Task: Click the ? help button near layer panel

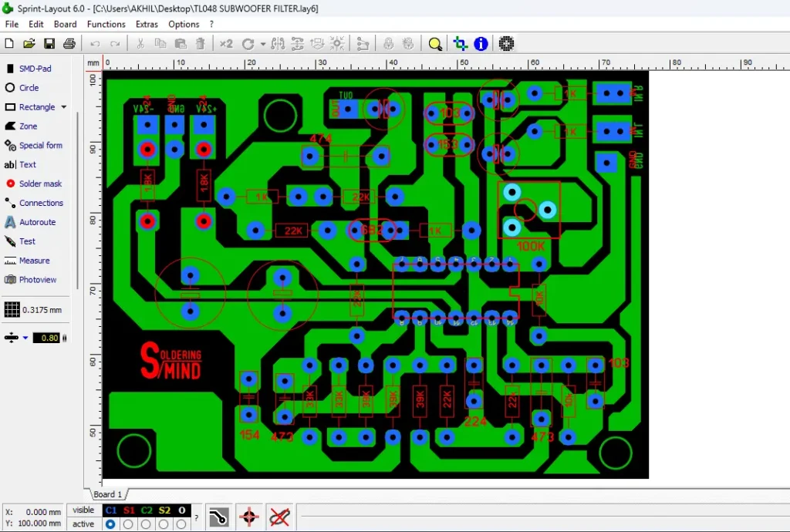Action: coord(197,517)
